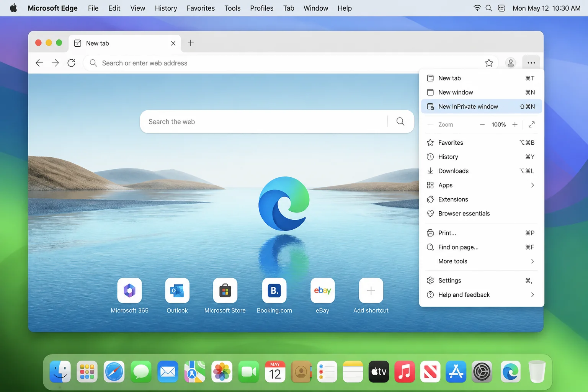
Task: Open the profile avatar icon
Action: (511, 63)
